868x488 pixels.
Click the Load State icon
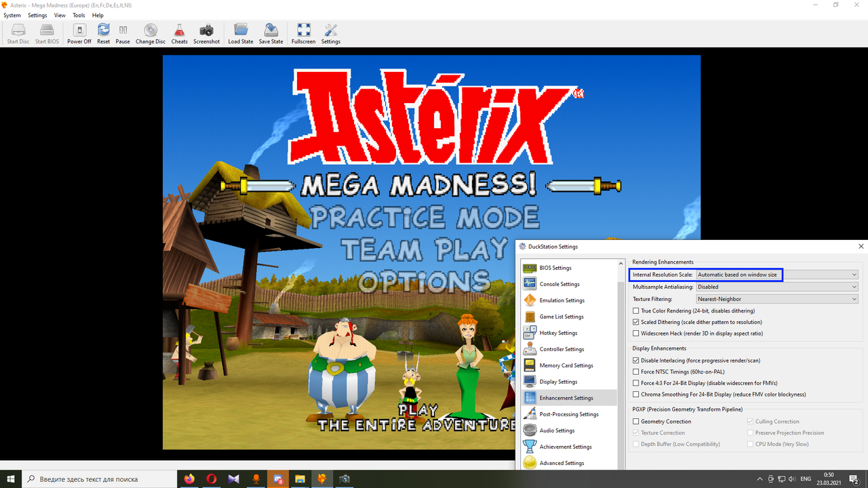point(241,33)
